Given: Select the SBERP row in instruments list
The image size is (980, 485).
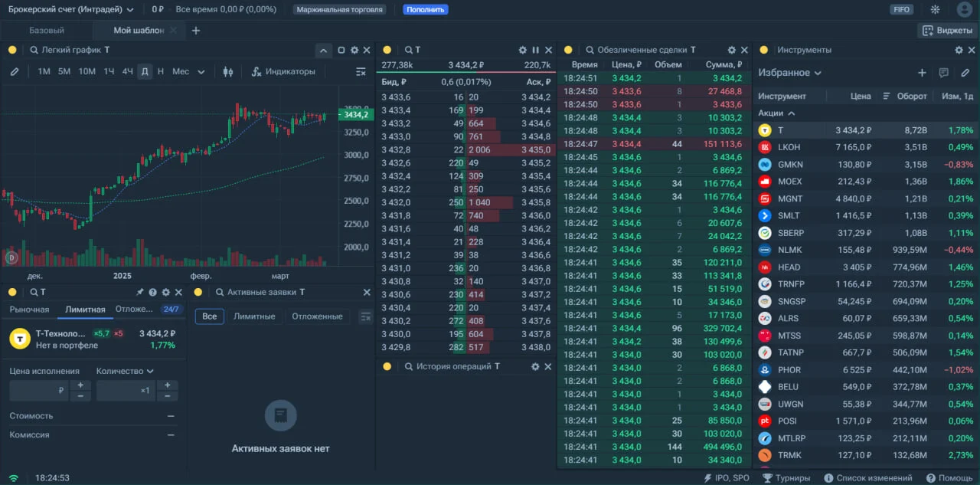Looking at the screenshot, I should pyautogui.click(x=865, y=233).
